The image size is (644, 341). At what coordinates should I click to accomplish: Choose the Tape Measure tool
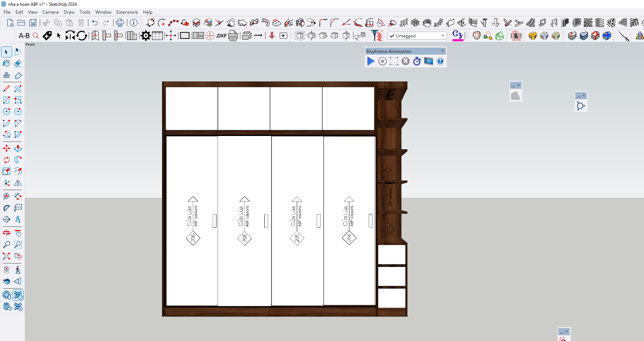(6, 196)
